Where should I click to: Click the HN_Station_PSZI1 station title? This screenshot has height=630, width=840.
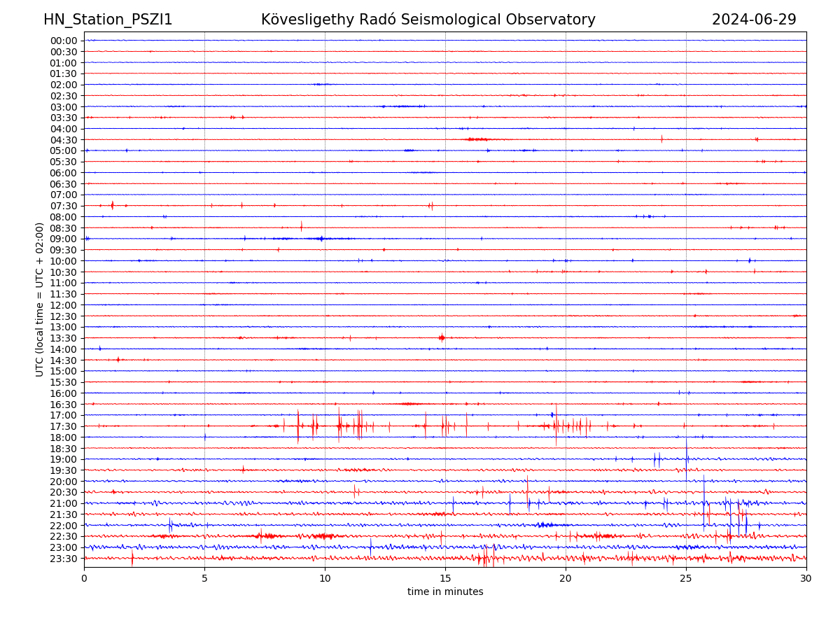[x=108, y=20]
